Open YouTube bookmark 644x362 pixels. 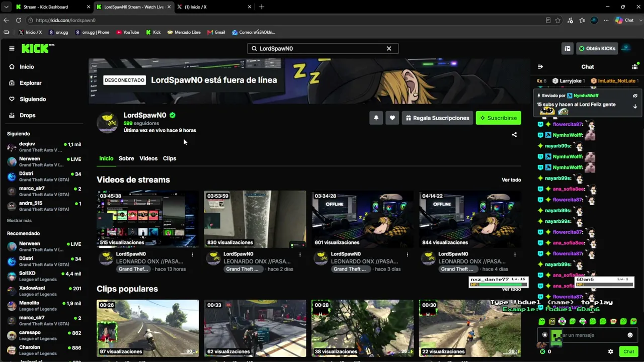click(x=128, y=32)
